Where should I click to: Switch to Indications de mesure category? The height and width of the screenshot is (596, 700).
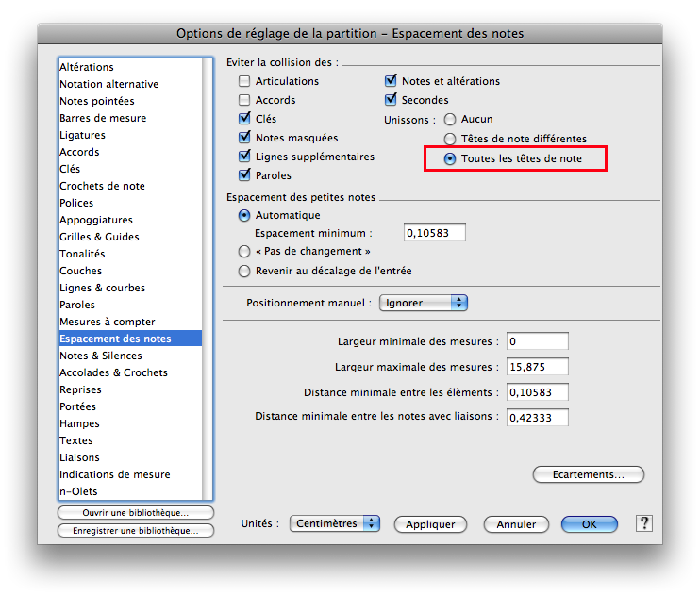tap(115, 474)
